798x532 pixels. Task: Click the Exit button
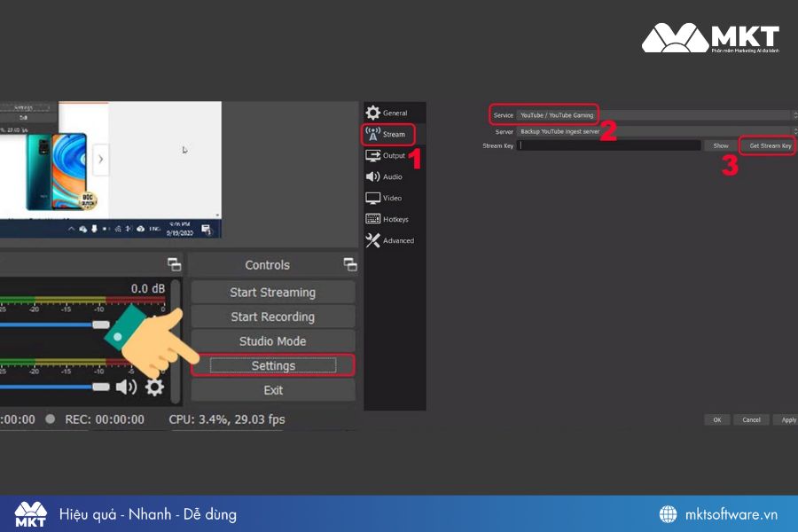pyautogui.click(x=273, y=390)
